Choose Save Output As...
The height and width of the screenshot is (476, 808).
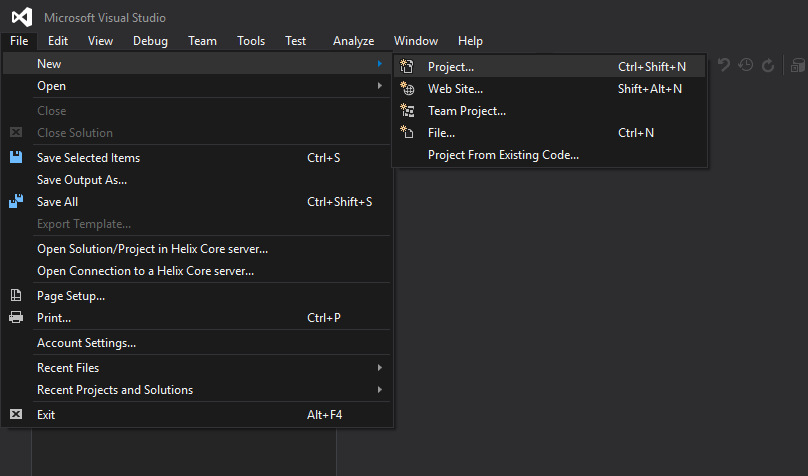click(x=197, y=179)
